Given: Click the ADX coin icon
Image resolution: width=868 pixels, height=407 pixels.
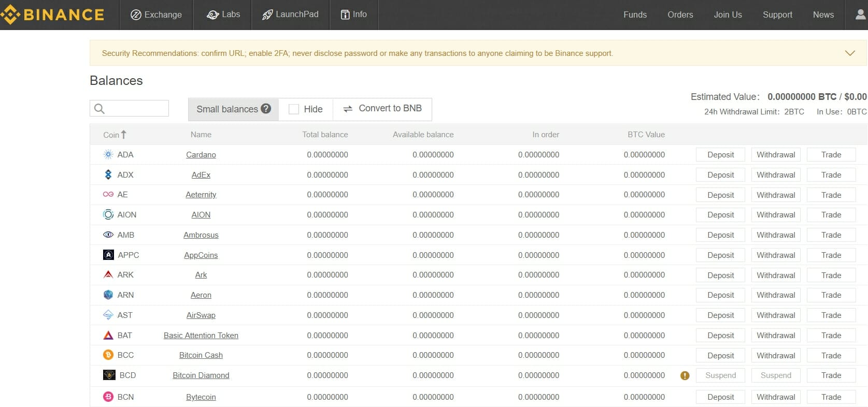Looking at the screenshot, I should [108, 175].
